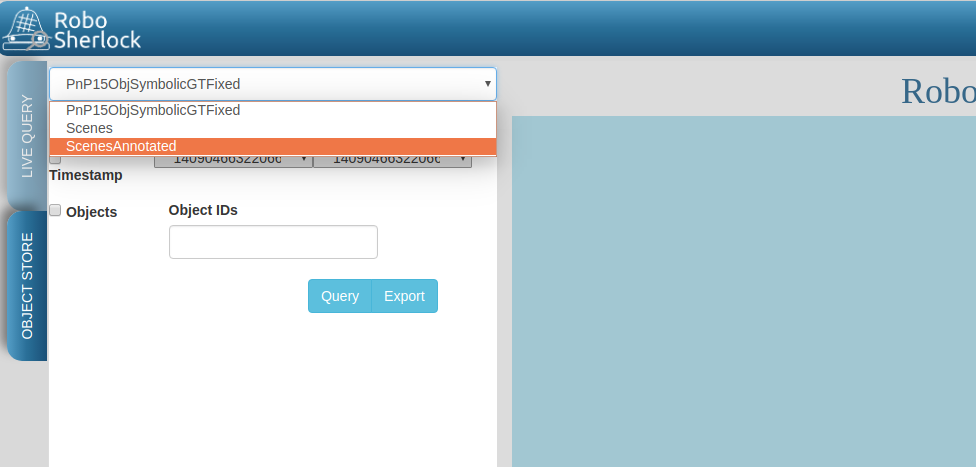Screen dimensions: 976x467
Task: Click the RoboSherlock logo icon
Action: (x=26, y=29)
